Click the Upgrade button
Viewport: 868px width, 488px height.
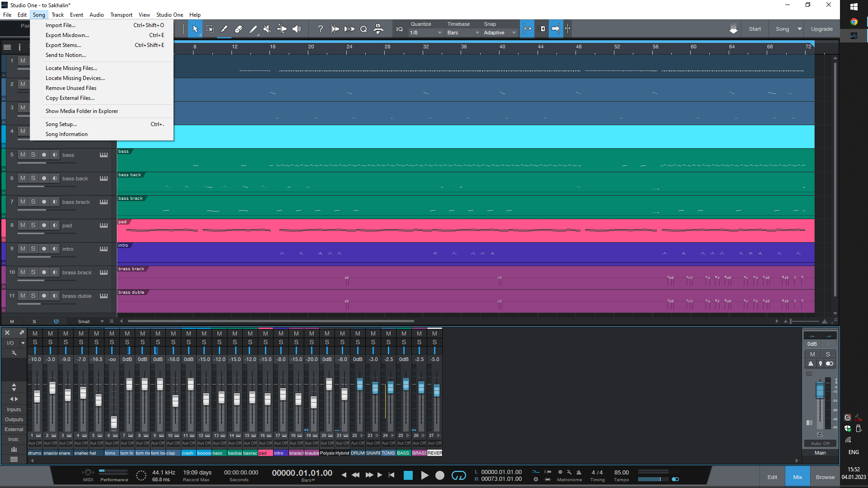(x=821, y=29)
